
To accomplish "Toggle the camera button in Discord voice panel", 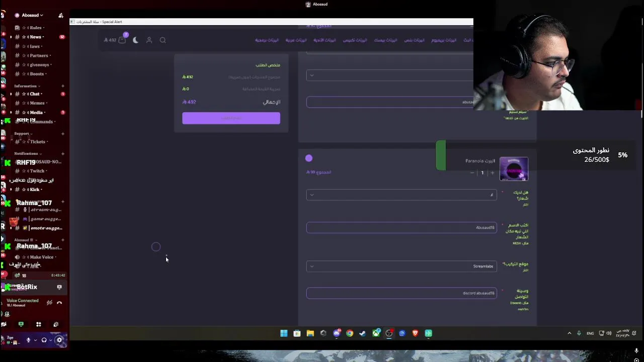I will click(x=4, y=324).
